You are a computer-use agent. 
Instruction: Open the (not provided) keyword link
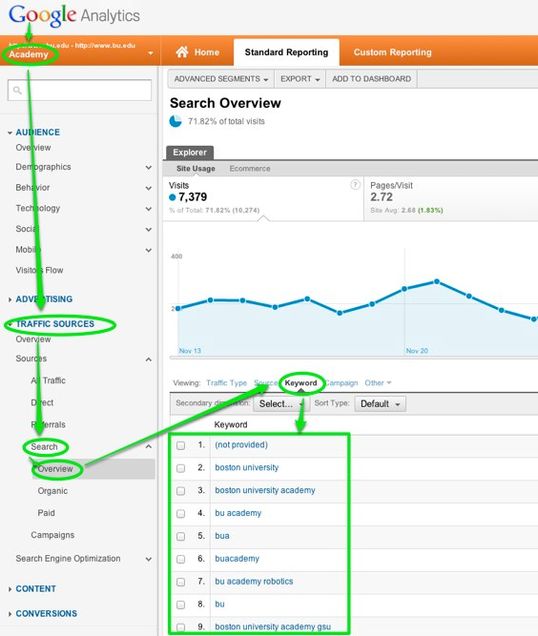(x=241, y=445)
